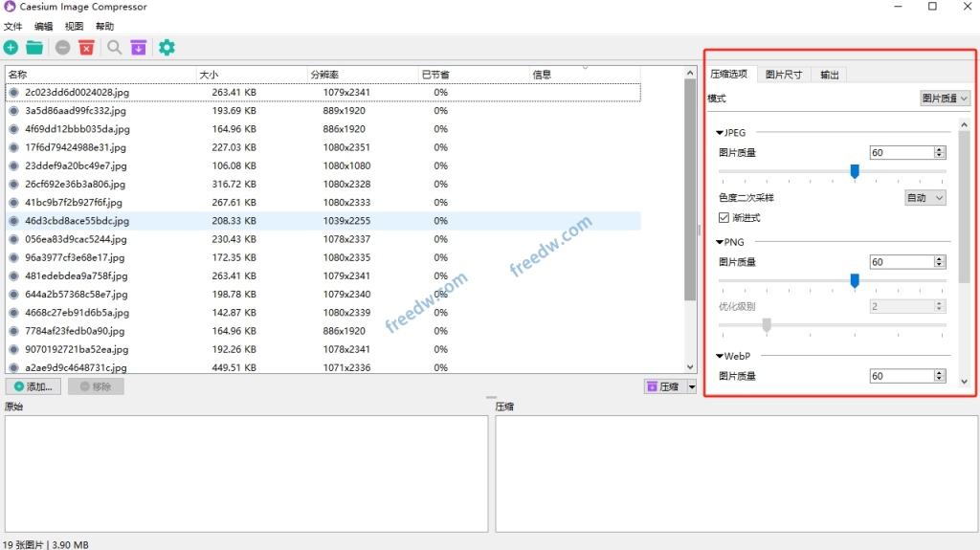Click status icon of 4f69dd12bbb035da.jpg
The image size is (980, 550).
[x=13, y=129]
